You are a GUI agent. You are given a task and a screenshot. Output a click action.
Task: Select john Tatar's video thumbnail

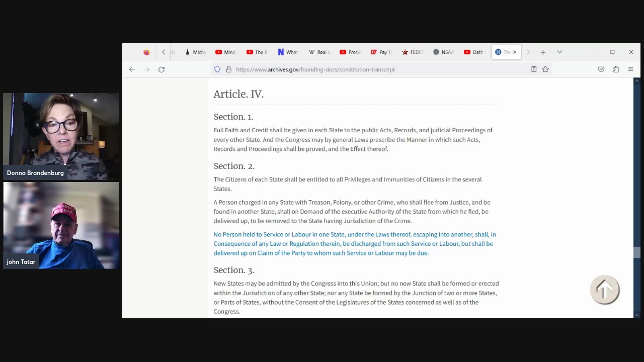61,225
